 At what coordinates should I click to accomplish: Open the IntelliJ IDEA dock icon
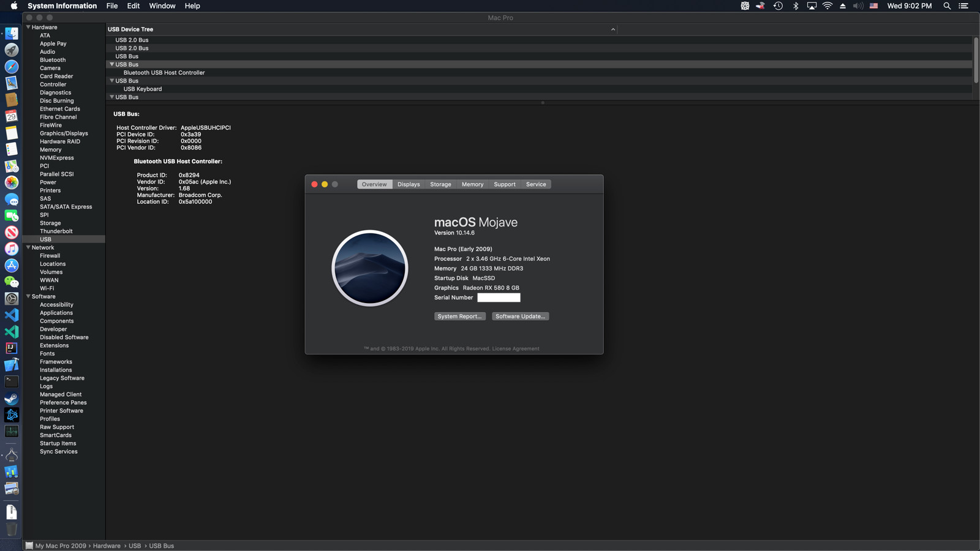pos(12,348)
